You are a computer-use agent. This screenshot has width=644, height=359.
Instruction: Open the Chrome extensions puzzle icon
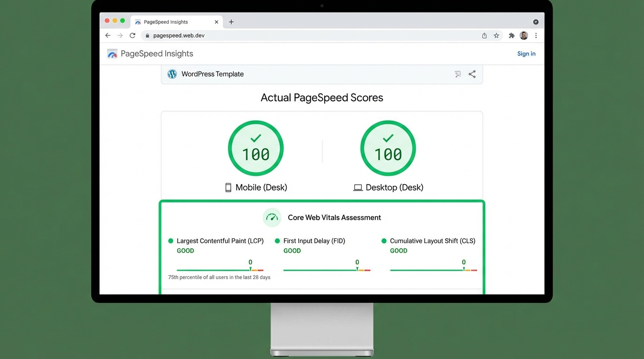point(511,35)
